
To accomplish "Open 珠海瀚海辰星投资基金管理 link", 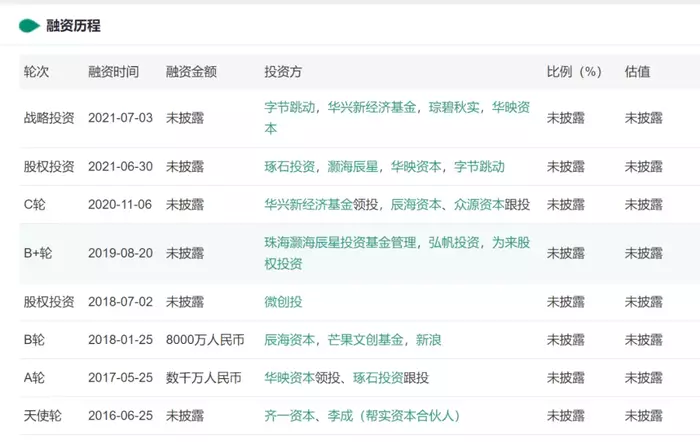I will tap(342, 243).
